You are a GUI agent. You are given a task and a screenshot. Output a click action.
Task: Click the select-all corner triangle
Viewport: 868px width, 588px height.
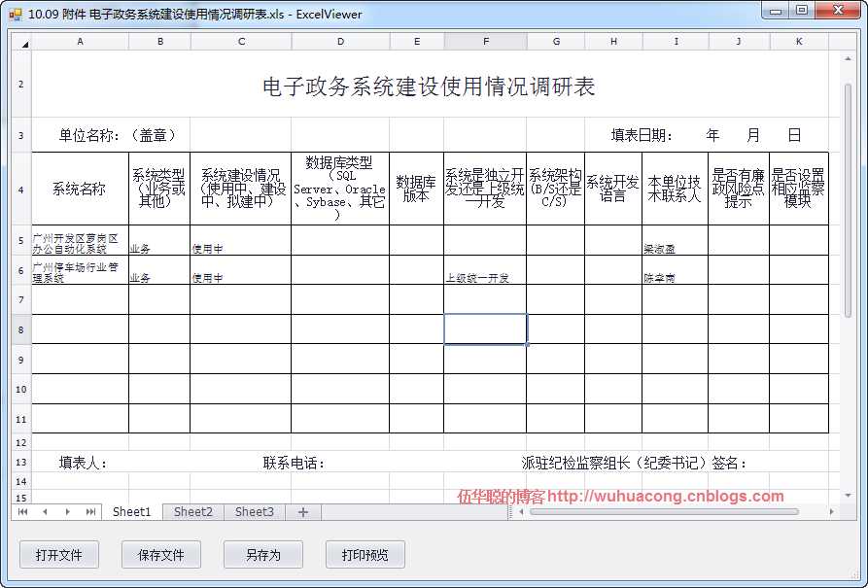pos(22,42)
